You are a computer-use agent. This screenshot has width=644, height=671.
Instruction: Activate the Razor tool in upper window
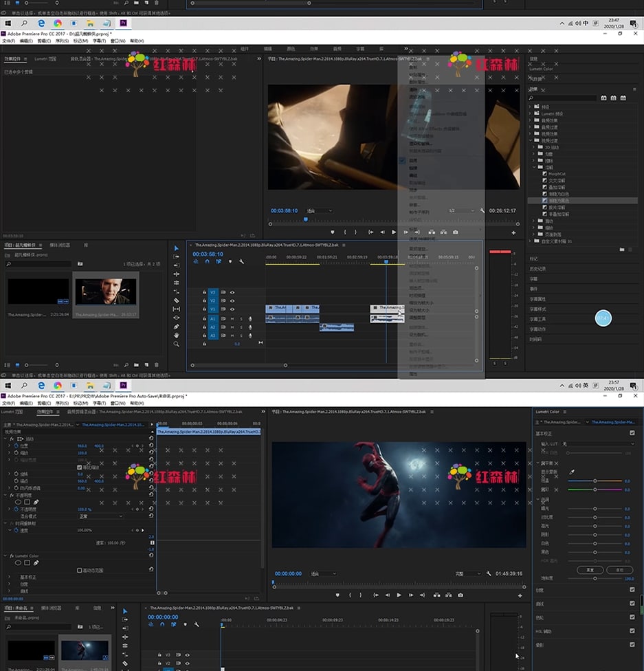point(177,300)
